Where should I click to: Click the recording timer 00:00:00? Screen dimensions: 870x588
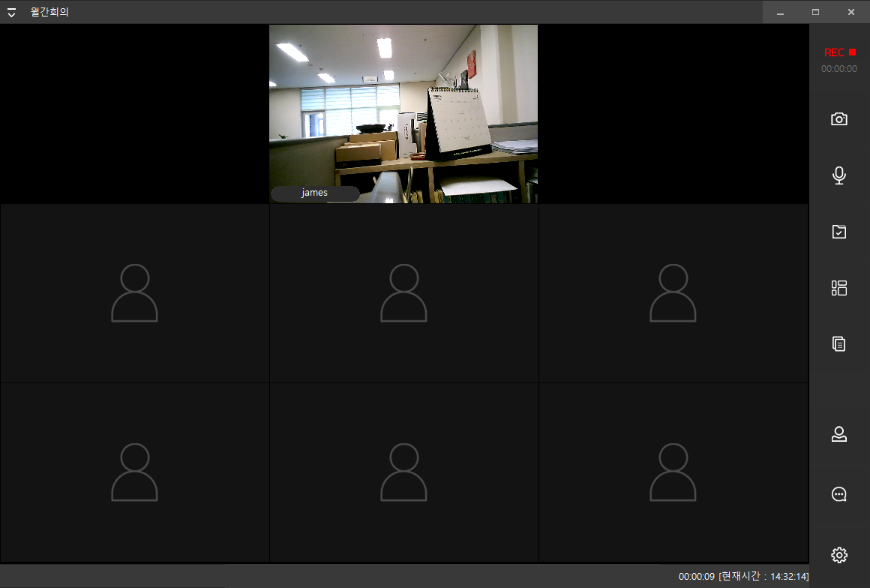(839, 69)
